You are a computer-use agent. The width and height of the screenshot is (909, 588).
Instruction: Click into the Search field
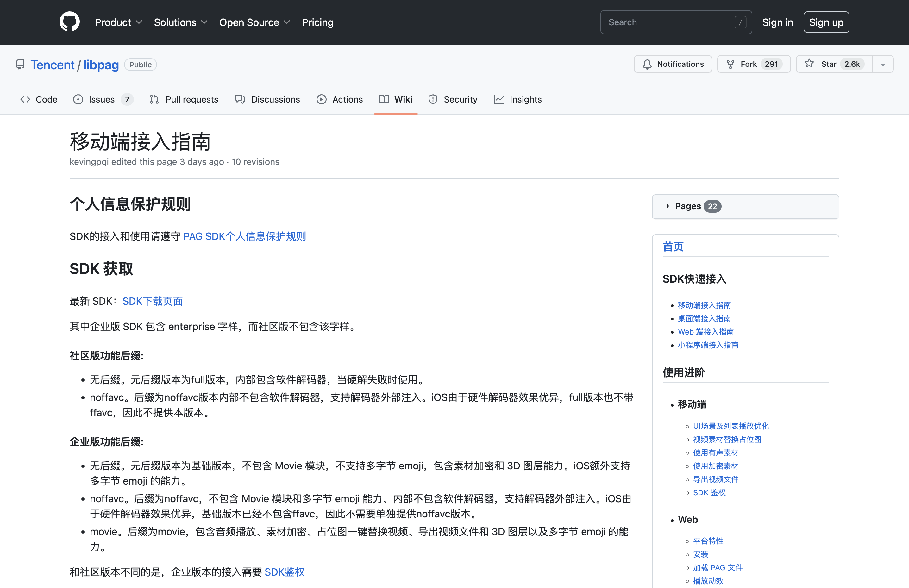click(668, 22)
